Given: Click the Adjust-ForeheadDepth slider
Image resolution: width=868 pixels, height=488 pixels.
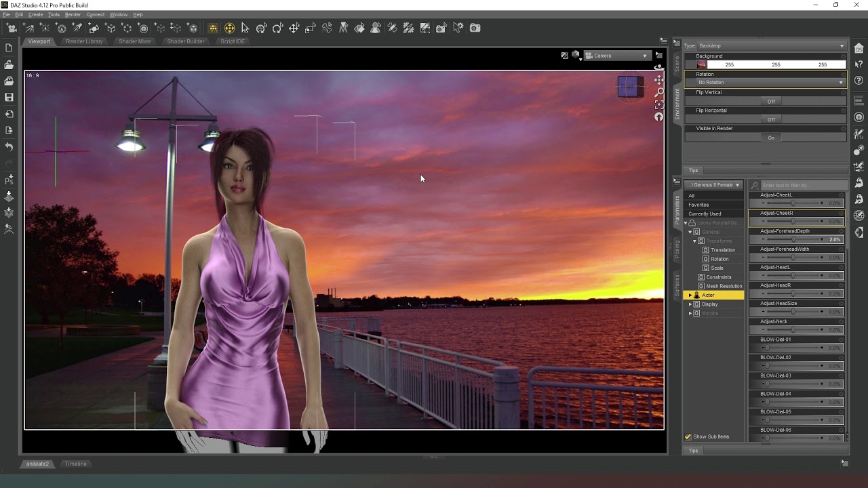Looking at the screenshot, I should 795,239.
